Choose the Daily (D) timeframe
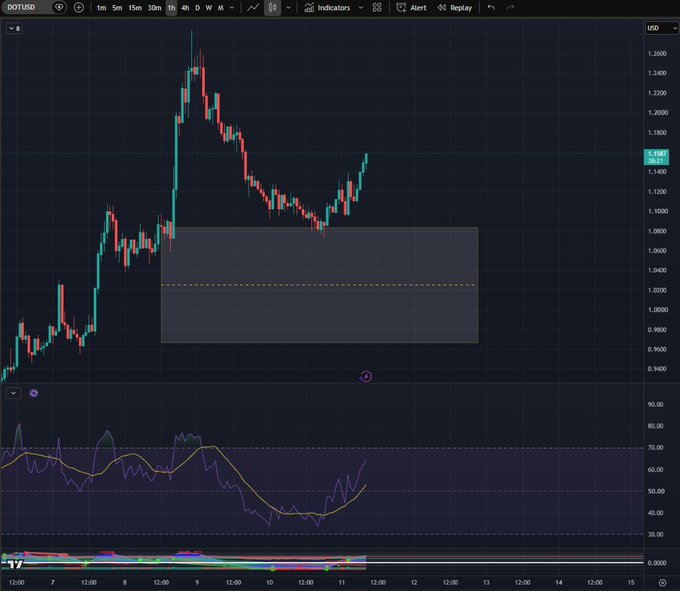This screenshot has width=680, height=591. tap(197, 8)
